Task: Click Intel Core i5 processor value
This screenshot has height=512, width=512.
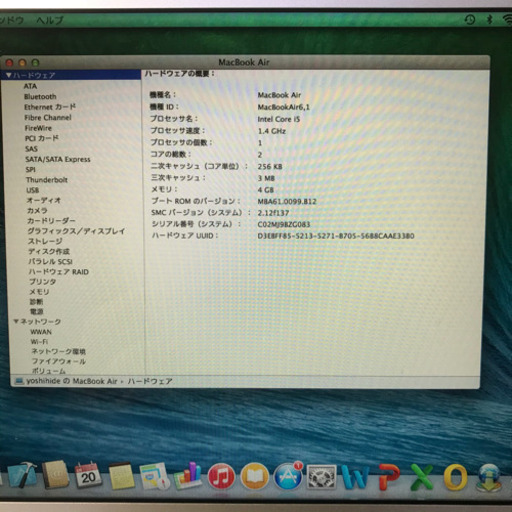Action: tap(279, 119)
